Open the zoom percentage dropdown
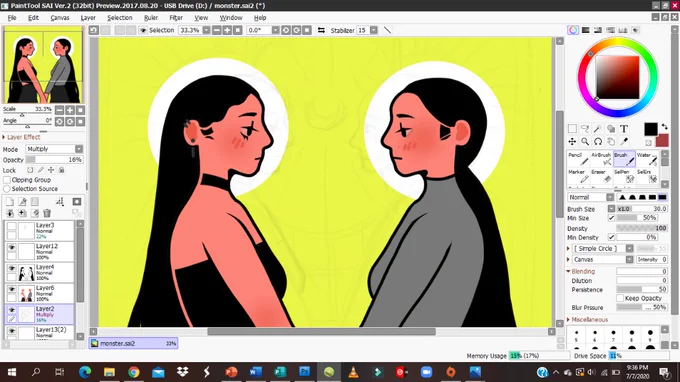This screenshot has height=382, width=680. [206, 30]
